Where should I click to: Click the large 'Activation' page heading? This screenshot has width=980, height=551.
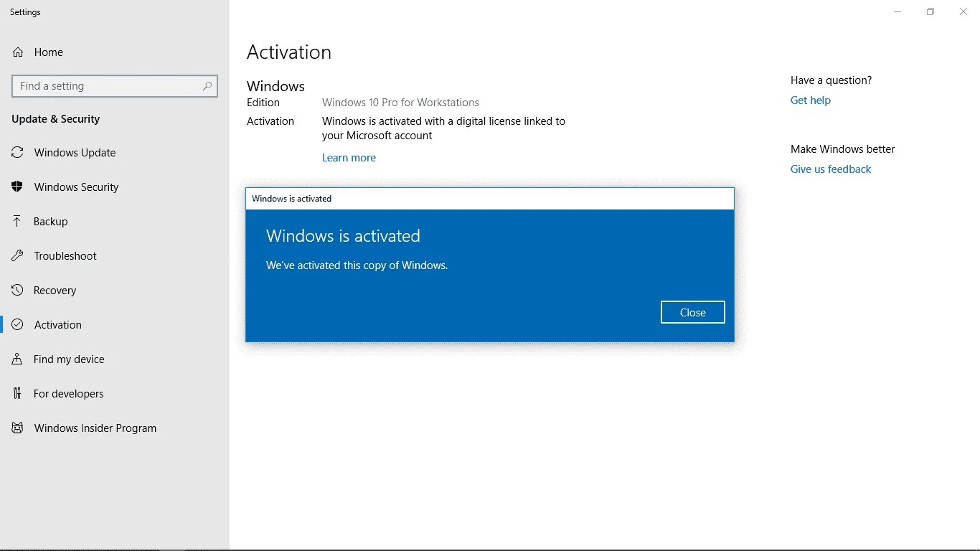pyautogui.click(x=289, y=52)
